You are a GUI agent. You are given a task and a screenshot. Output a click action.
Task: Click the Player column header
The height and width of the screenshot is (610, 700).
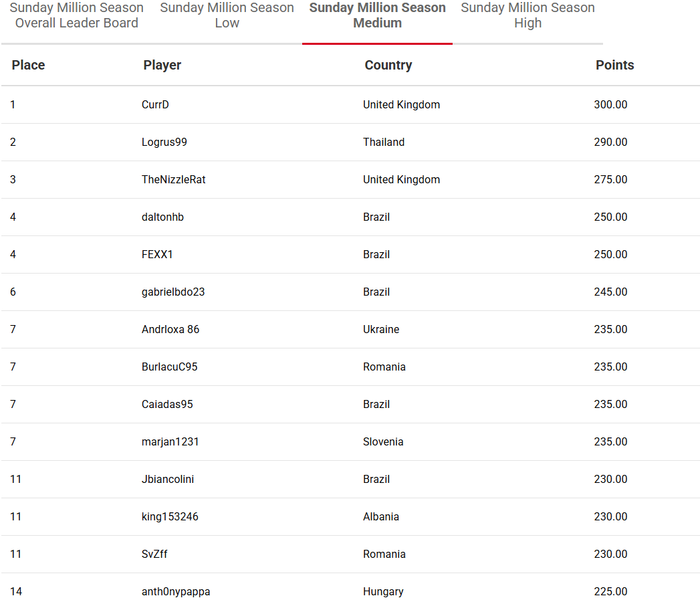click(162, 65)
